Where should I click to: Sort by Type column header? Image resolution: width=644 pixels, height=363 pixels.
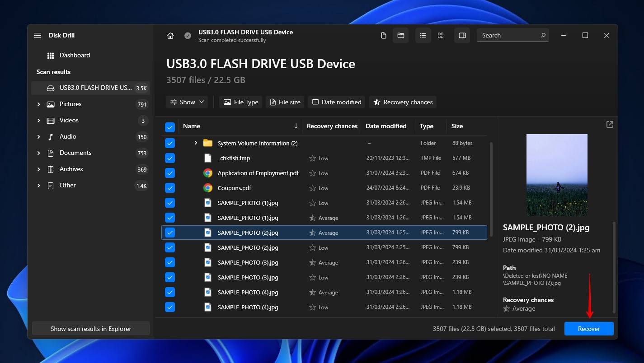tap(426, 126)
